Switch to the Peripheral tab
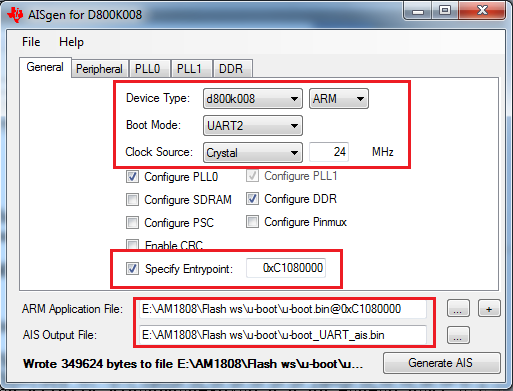This screenshot has height=391, width=513. 99,69
